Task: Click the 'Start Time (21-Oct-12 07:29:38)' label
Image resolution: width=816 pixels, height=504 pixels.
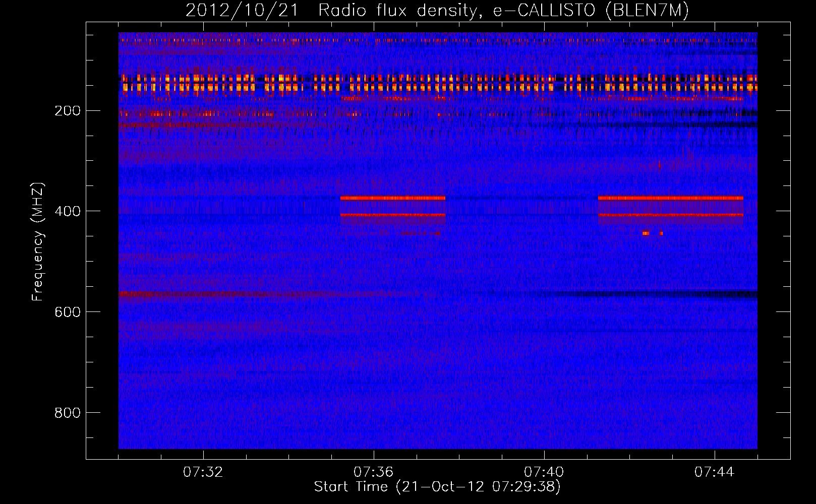Action: (437, 487)
